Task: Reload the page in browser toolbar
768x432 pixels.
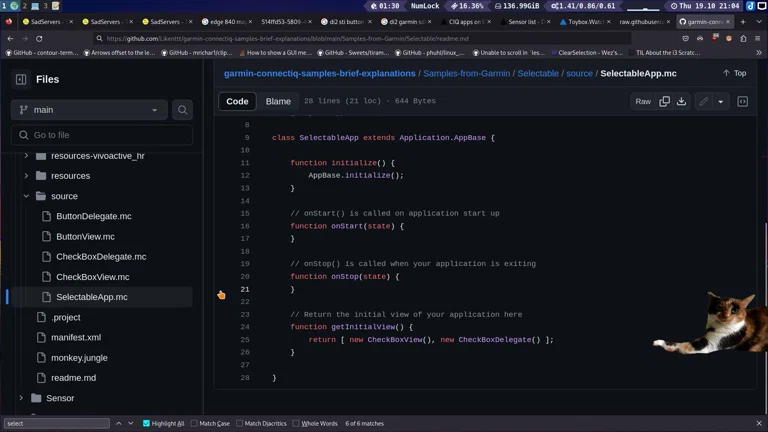Action: (39, 38)
